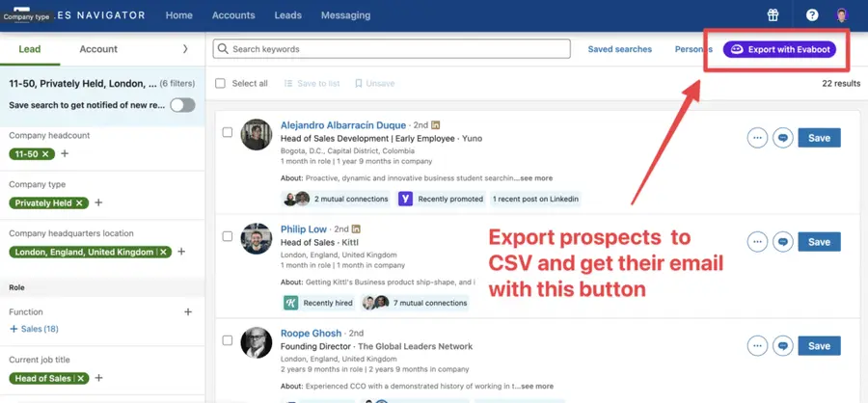Image resolution: width=868 pixels, height=403 pixels.
Task: Expand the Function filter with plus
Action: (188, 312)
